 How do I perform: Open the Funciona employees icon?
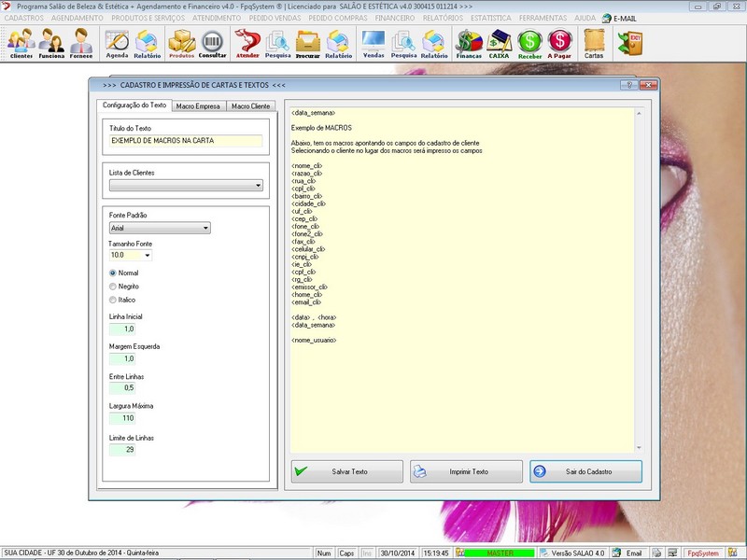click(51, 43)
